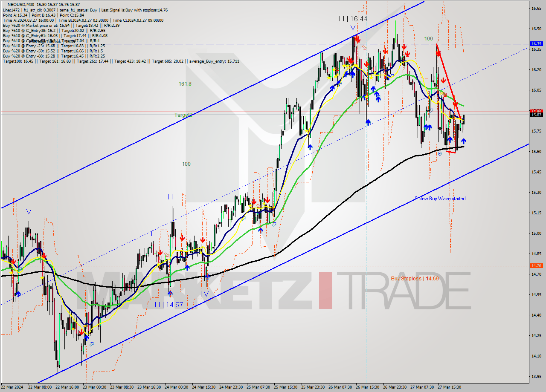546x392 pixels.
Task: Click the '24 Mar 00:30' time axis label
Action: click(x=177, y=387)
